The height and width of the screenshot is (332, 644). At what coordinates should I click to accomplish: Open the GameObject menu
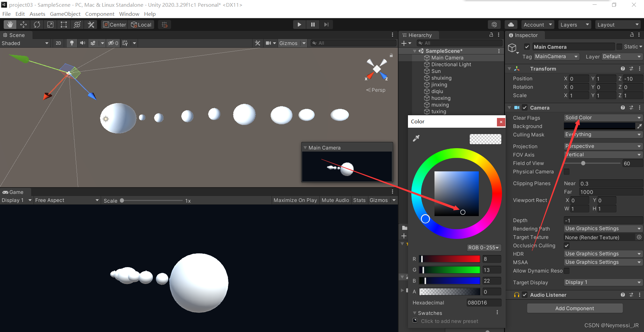[x=65, y=14]
